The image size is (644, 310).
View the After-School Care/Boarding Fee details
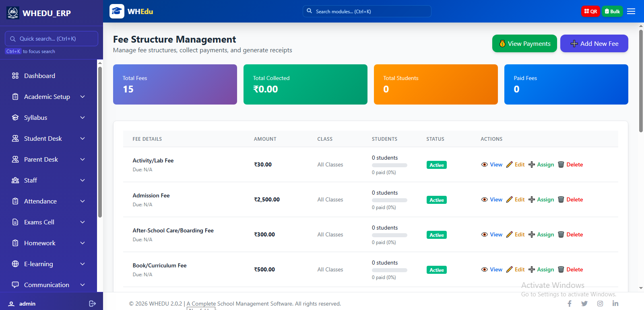click(x=492, y=234)
